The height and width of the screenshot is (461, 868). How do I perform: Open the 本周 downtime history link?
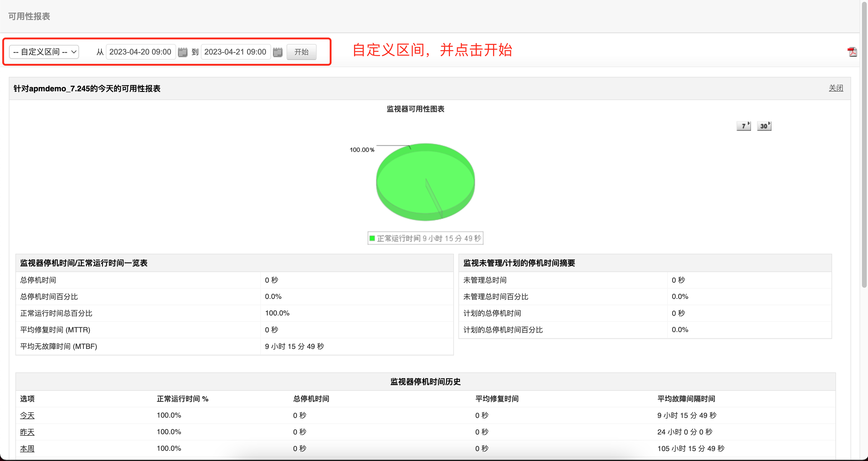click(x=27, y=449)
